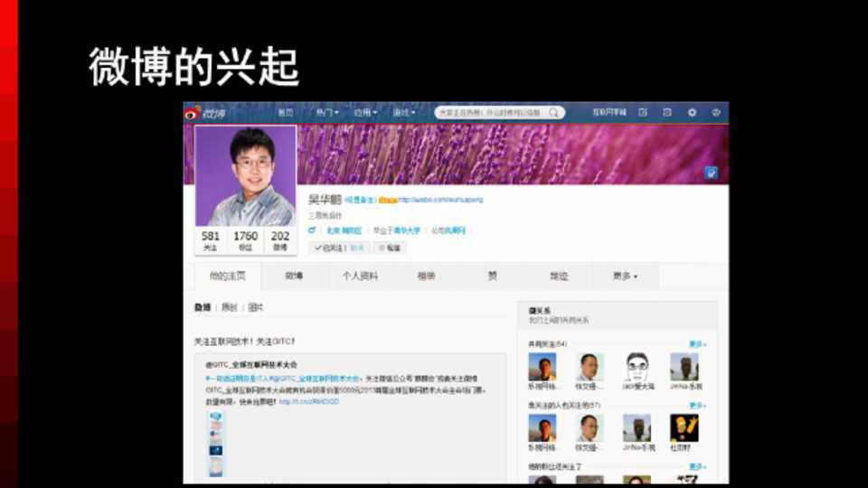This screenshot has height=488, width=868.
Task: Switch to the 相册 tab
Action: [426, 277]
